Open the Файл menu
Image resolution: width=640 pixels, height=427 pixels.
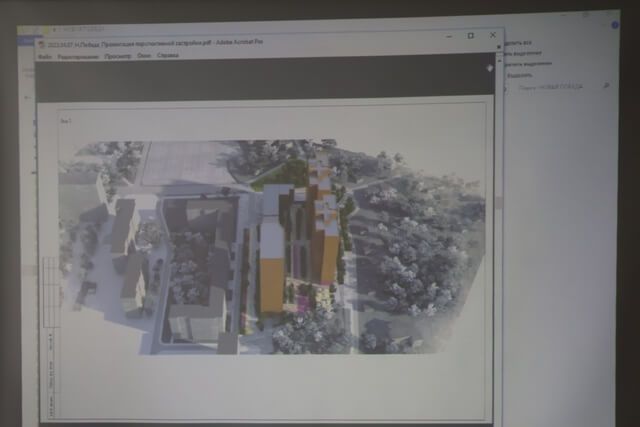tap(45, 56)
